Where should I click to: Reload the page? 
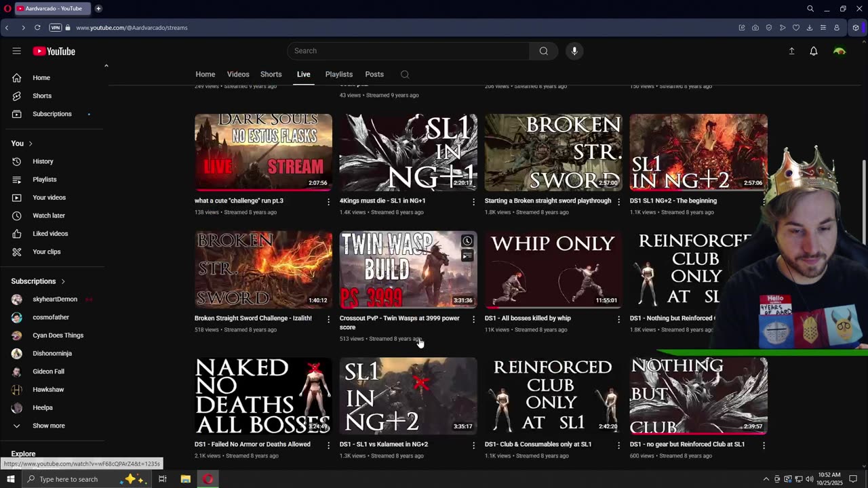tap(37, 28)
